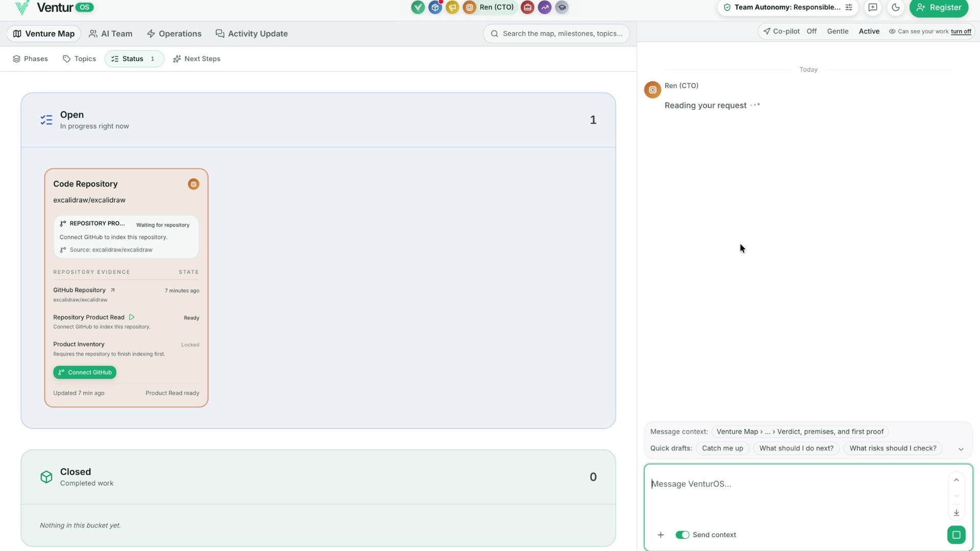Select the red briefcase agent avatar

click(528, 7)
